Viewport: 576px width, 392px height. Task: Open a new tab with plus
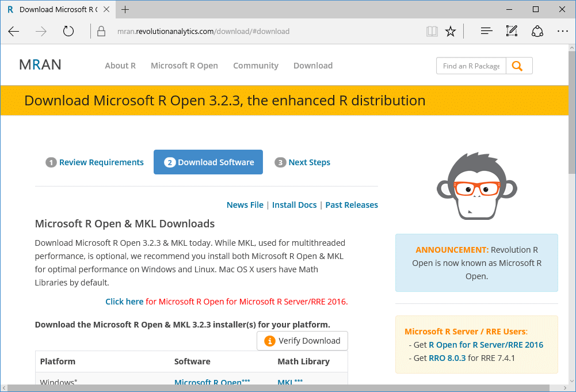pyautogui.click(x=125, y=9)
